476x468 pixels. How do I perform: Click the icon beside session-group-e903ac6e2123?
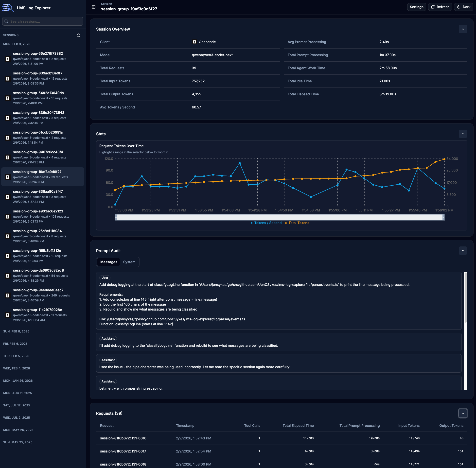coord(8,217)
